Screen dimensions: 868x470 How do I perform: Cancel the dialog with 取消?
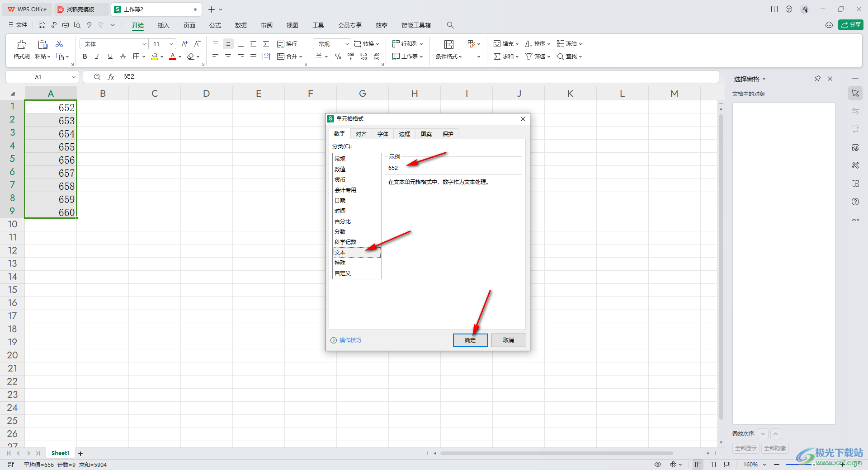(509, 340)
